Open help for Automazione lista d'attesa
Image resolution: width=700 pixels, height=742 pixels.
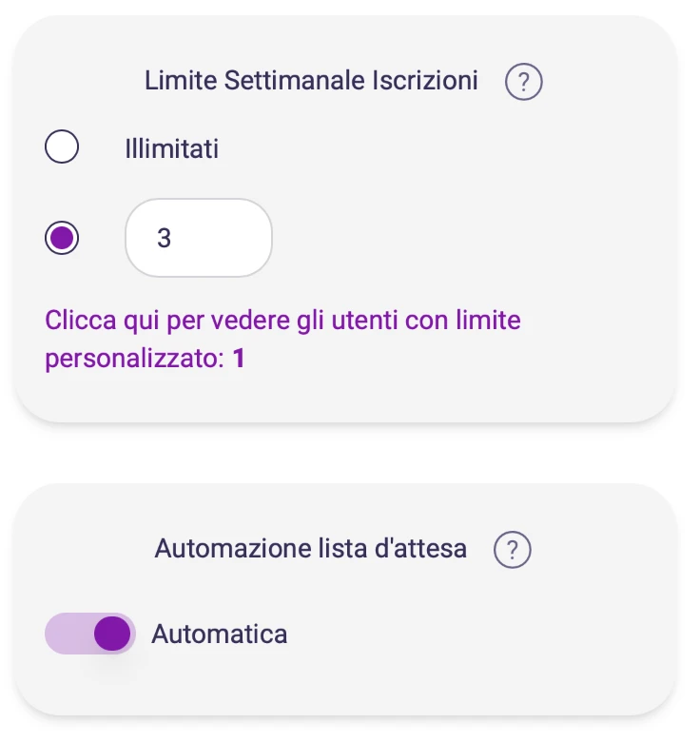(513, 550)
